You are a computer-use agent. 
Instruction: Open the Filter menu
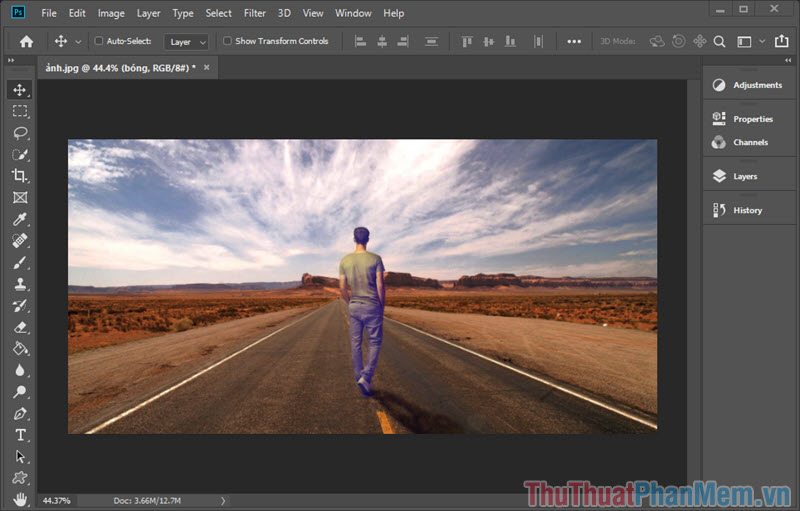point(255,13)
